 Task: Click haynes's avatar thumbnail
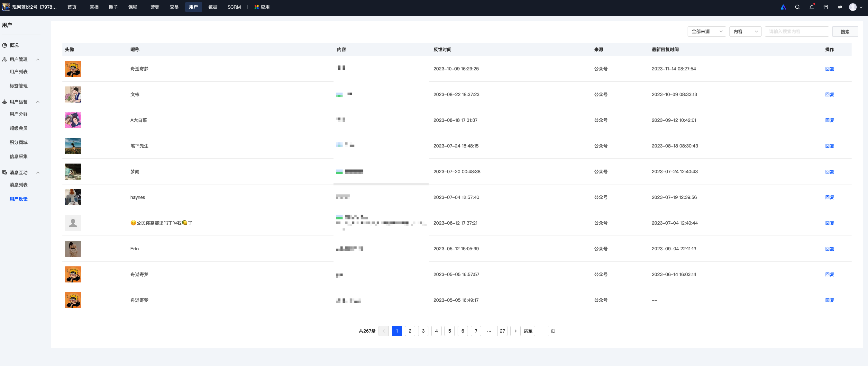tap(73, 197)
